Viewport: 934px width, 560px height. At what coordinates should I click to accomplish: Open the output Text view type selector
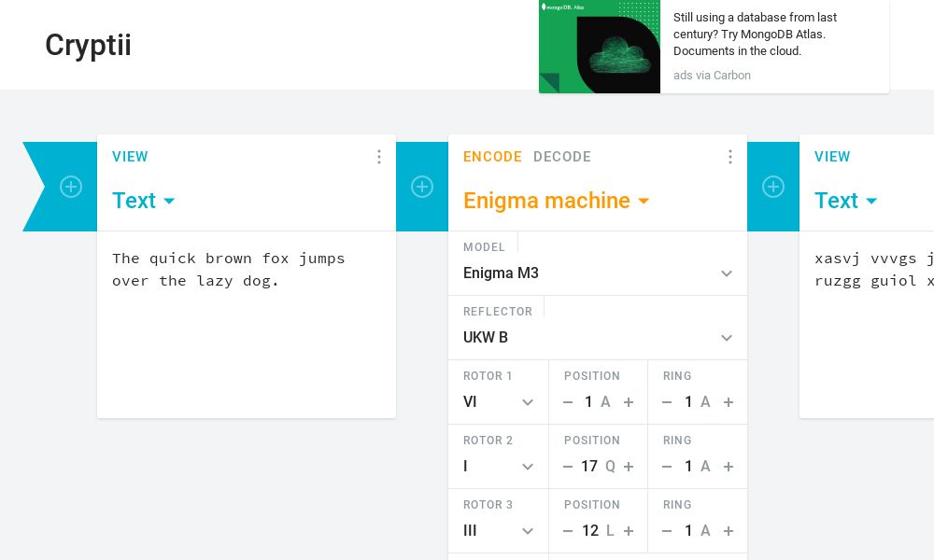tap(846, 201)
